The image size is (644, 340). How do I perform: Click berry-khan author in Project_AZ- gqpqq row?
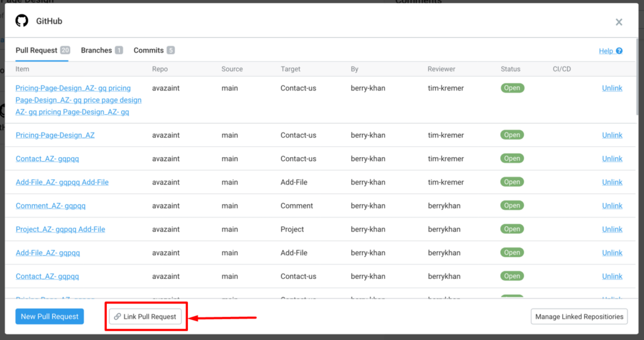(x=368, y=229)
